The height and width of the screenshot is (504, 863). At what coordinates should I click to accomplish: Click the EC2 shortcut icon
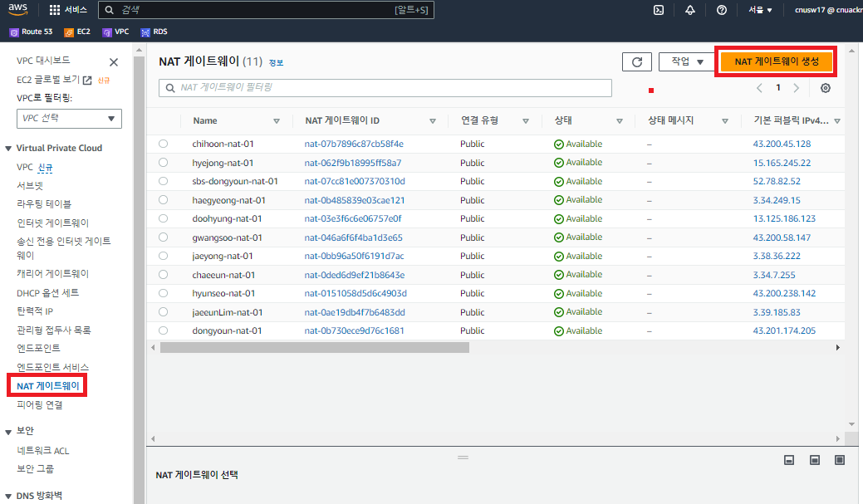[x=69, y=32]
